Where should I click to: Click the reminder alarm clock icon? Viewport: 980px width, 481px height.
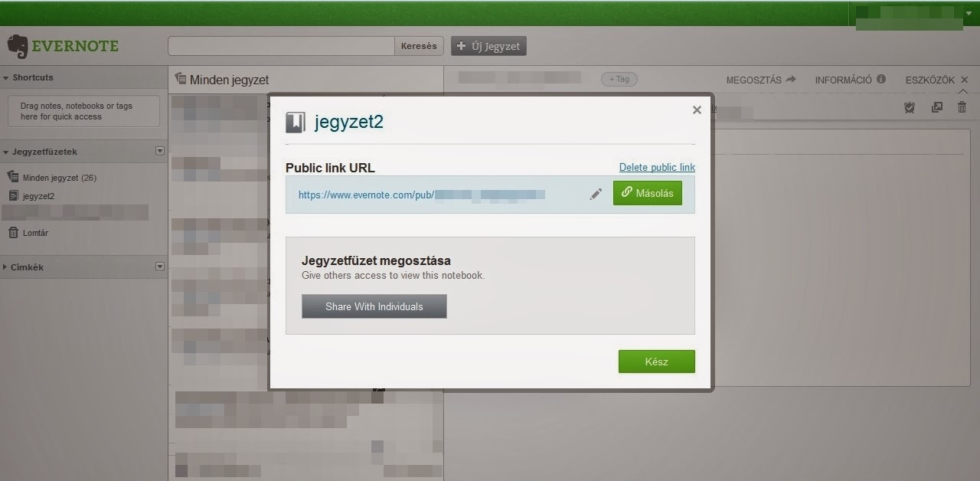[910, 108]
